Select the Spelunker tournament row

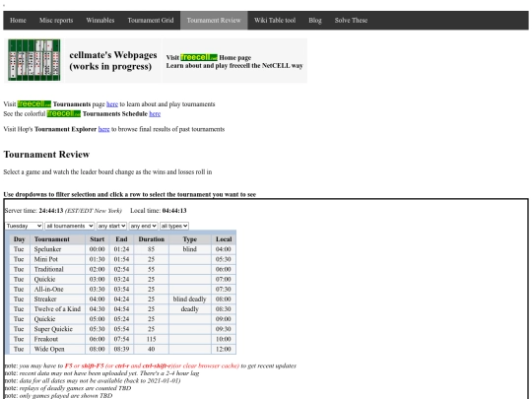(x=122, y=249)
